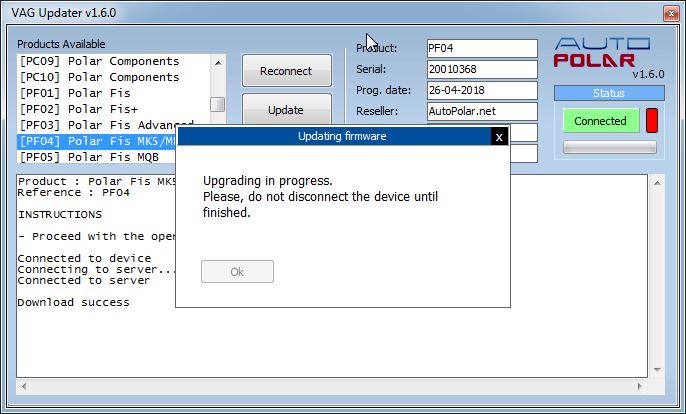Click the horizontal scrollbar left arrow
Screen dimensions: 686x414
click(x=24, y=386)
